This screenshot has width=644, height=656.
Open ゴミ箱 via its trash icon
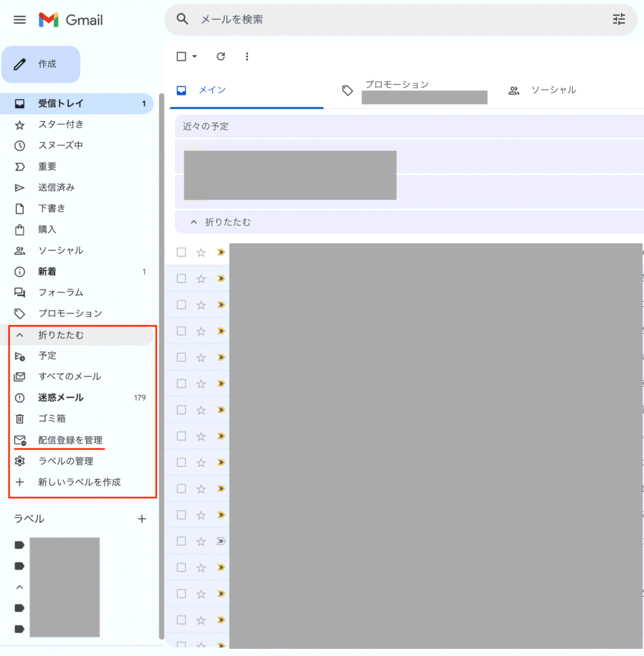(x=20, y=419)
